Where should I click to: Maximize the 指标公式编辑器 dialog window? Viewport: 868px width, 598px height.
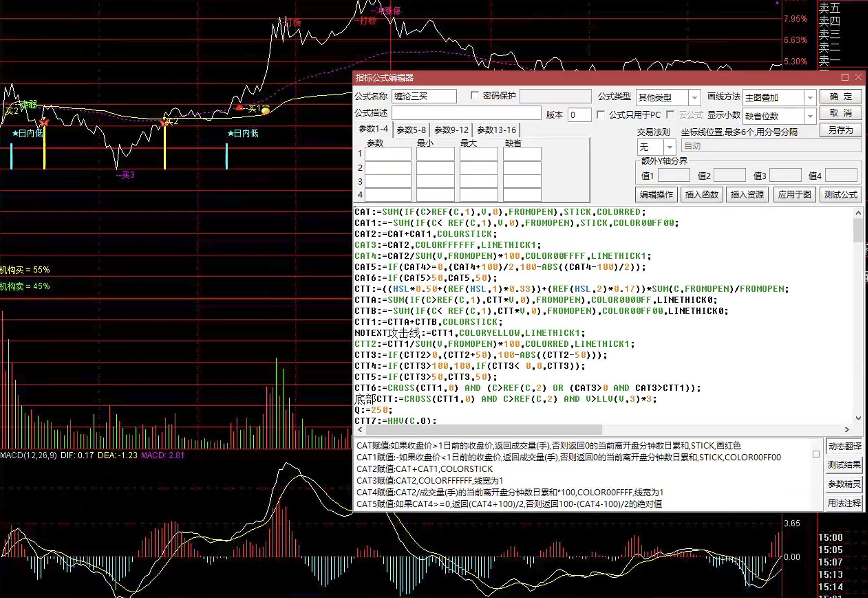[x=845, y=77]
